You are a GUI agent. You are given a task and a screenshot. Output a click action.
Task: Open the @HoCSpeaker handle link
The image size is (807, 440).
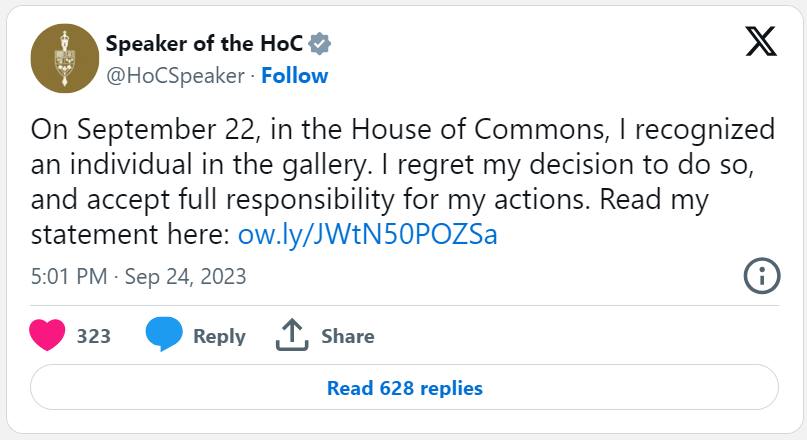click(x=176, y=76)
